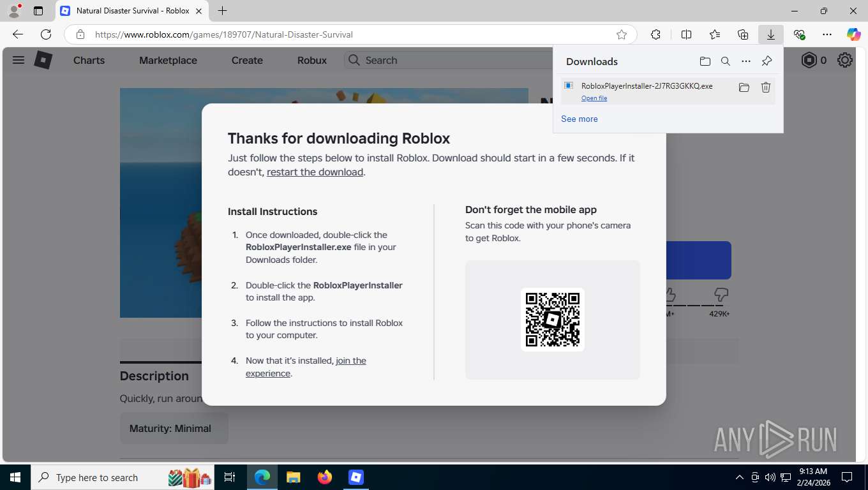
Task: Click the Open file link
Action: coord(594,98)
